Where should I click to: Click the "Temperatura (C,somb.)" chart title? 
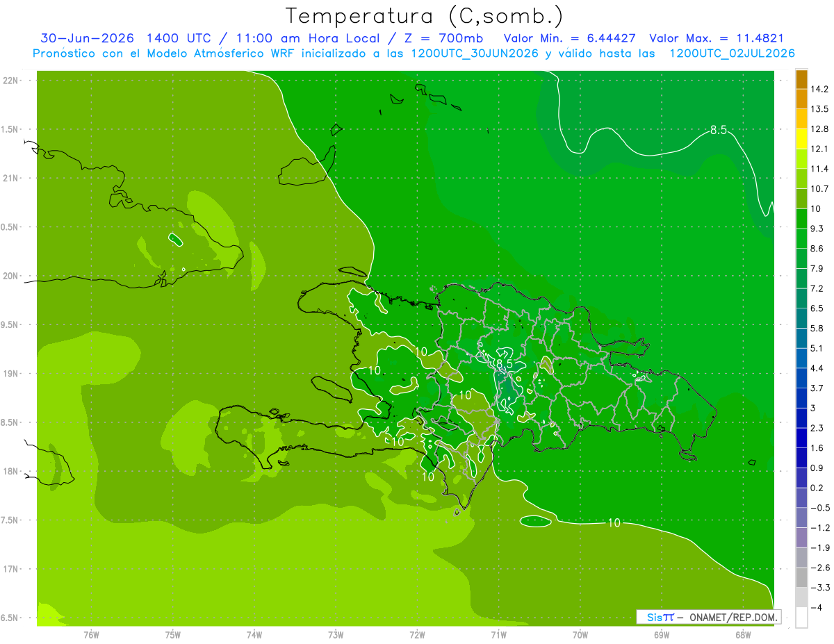tap(424, 16)
